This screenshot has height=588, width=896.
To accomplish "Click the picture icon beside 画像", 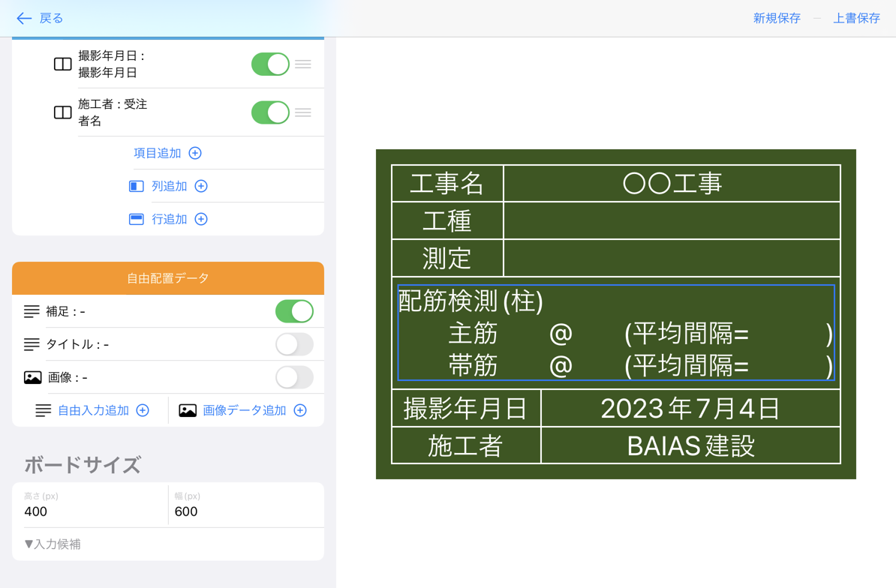I will 32,377.
